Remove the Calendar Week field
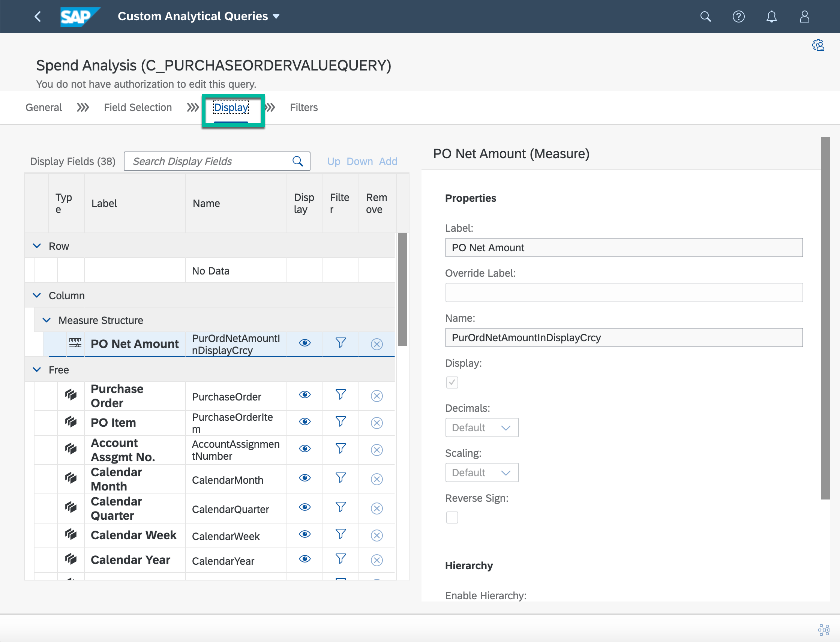This screenshot has width=840, height=642. click(376, 535)
